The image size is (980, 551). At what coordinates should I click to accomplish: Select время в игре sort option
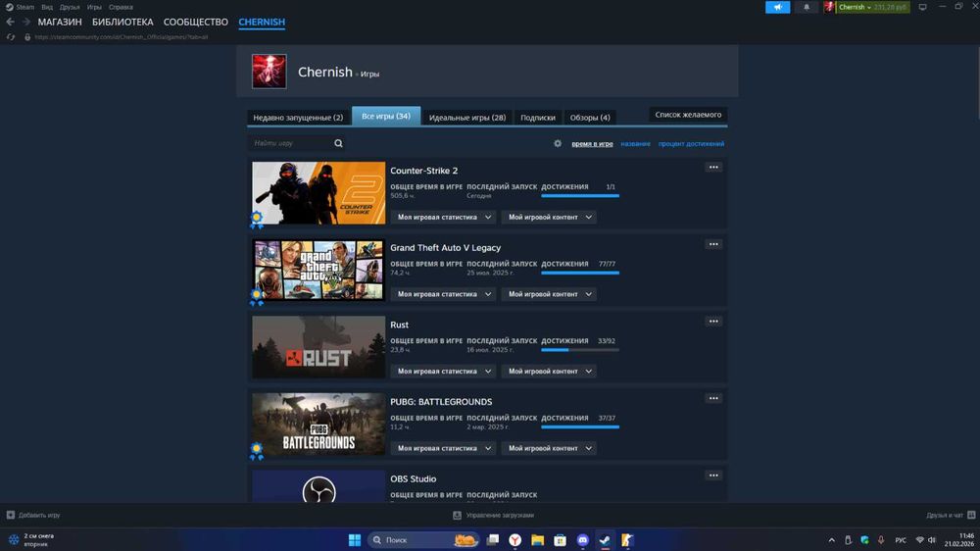point(592,144)
